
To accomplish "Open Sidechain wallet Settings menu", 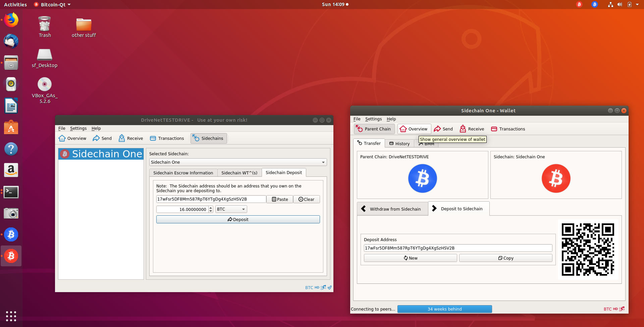I will pos(373,119).
